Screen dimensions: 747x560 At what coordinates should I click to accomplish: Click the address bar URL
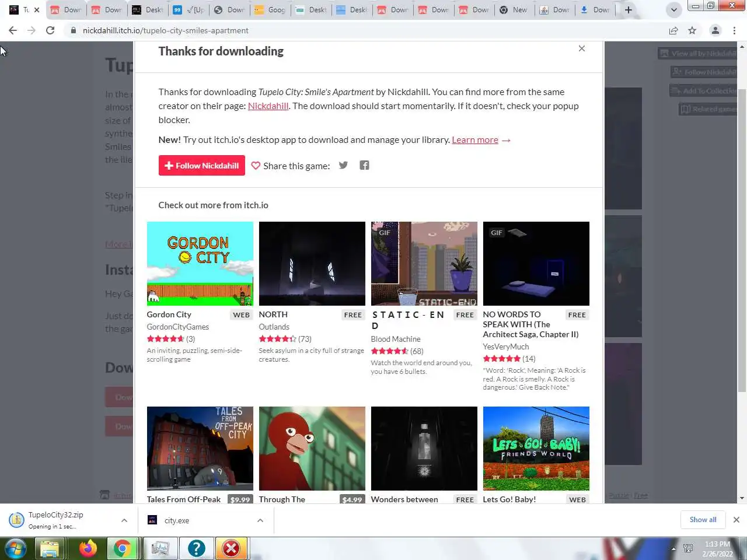166,30
